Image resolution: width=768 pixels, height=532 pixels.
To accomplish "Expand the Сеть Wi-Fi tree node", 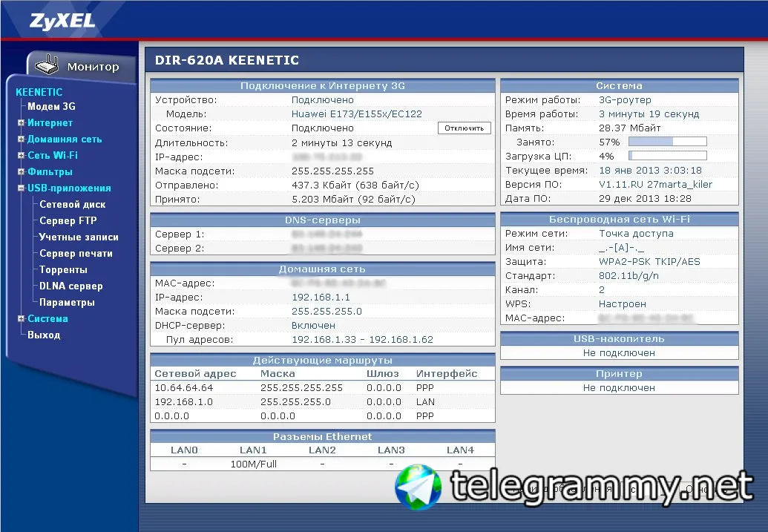I will click(21, 155).
